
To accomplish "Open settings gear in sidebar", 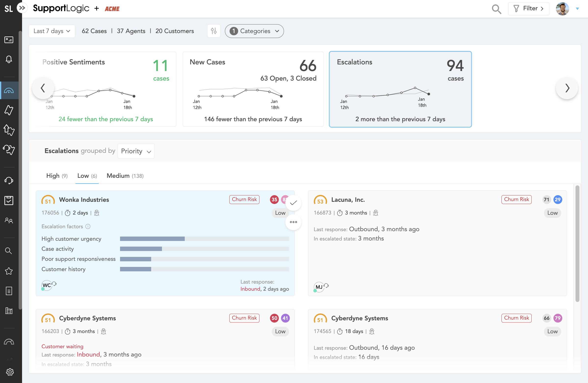I will click(x=10, y=372).
